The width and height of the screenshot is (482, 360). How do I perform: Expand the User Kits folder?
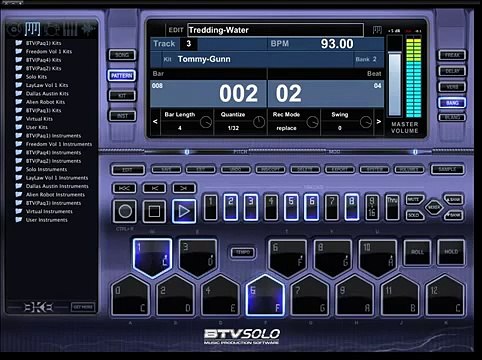[32, 127]
